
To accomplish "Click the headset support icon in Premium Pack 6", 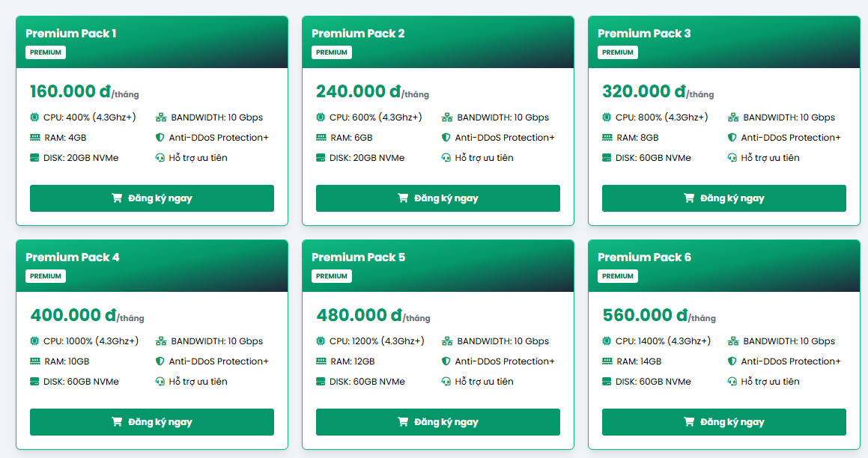I will coord(732,382).
